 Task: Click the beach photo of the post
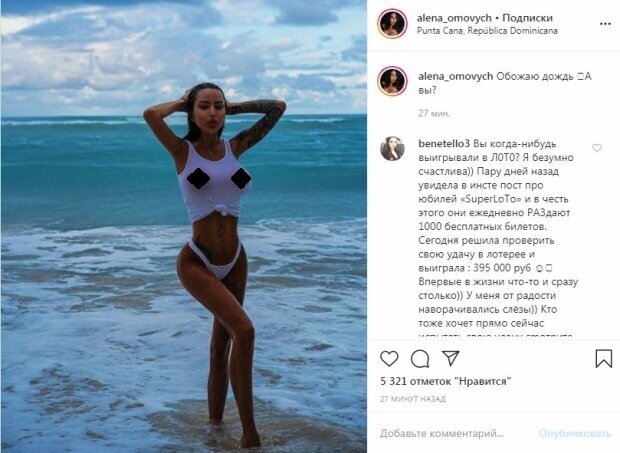coord(183,226)
